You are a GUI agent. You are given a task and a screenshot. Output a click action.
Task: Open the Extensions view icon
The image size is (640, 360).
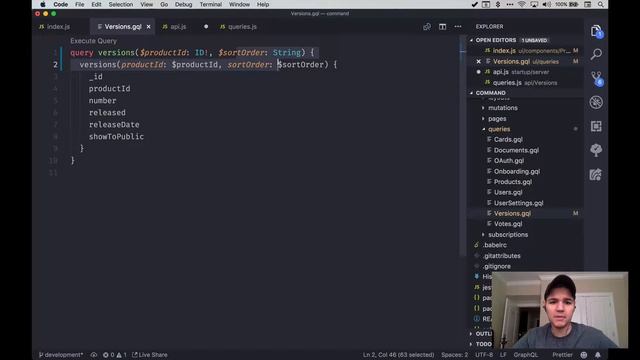[596, 126]
